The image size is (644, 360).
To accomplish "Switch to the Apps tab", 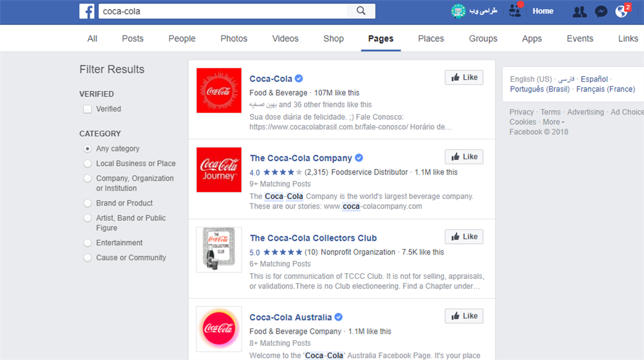I will tap(532, 39).
